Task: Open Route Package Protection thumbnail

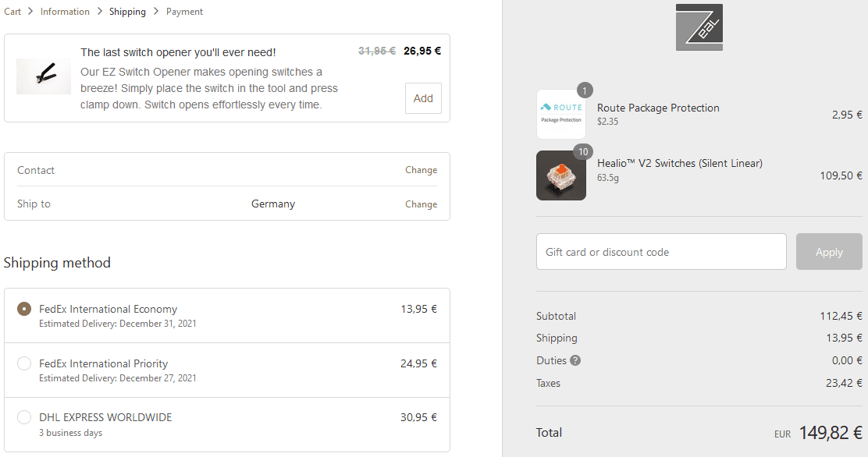Action: [x=560, y=114]
